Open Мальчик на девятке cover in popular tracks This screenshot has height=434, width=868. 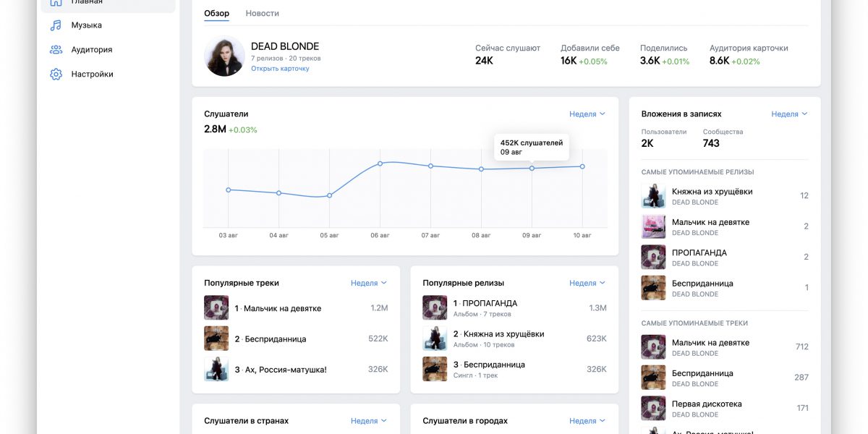[x=216, y=308]
